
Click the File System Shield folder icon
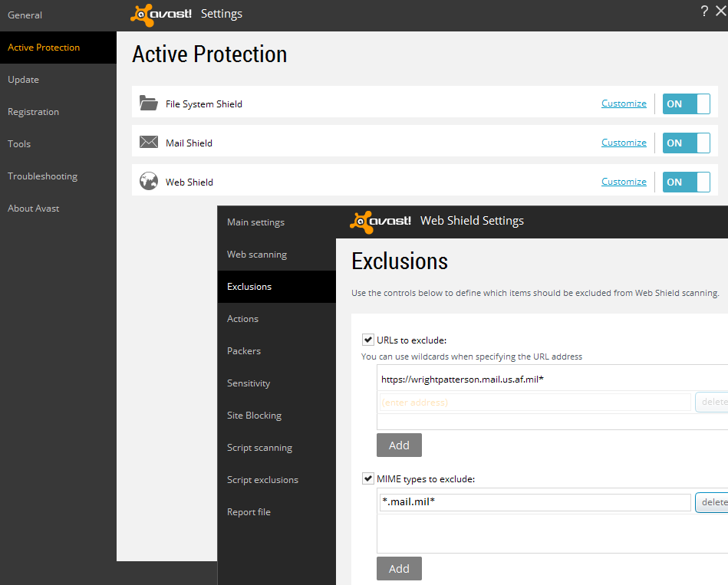tap(148, 103)
